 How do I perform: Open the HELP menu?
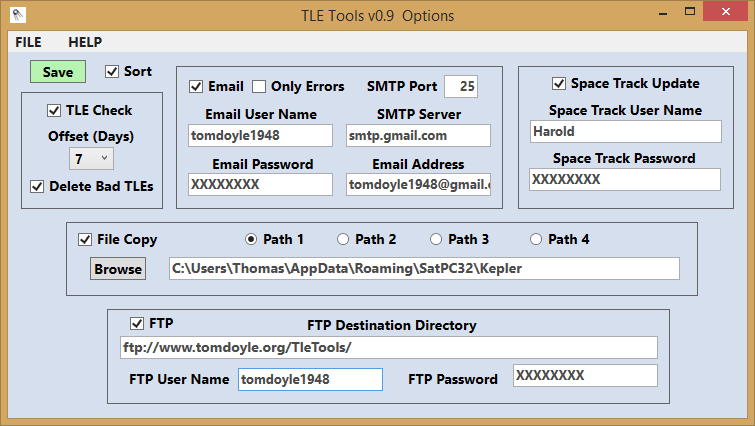point(85,42)
